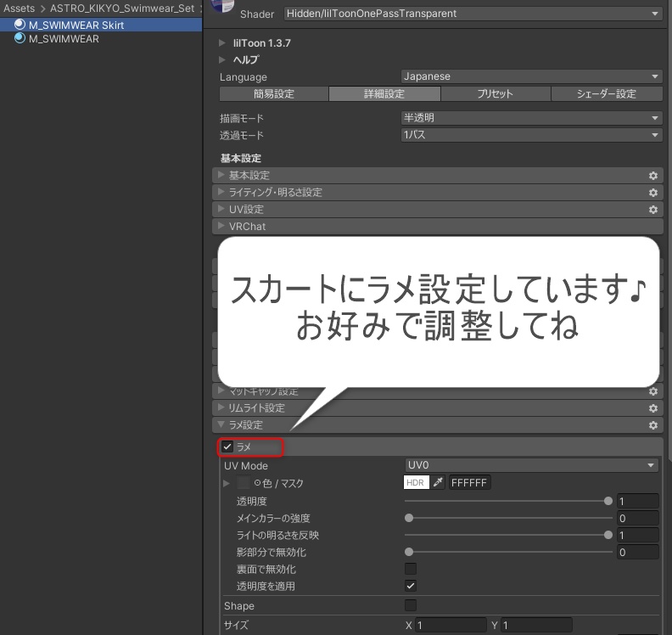Open gear menu for リムライト設定
672x635 pixels.
653,408
